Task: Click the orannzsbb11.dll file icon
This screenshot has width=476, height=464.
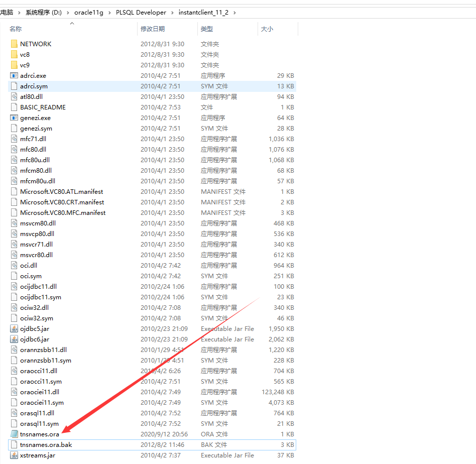Action: coord(14,350)
